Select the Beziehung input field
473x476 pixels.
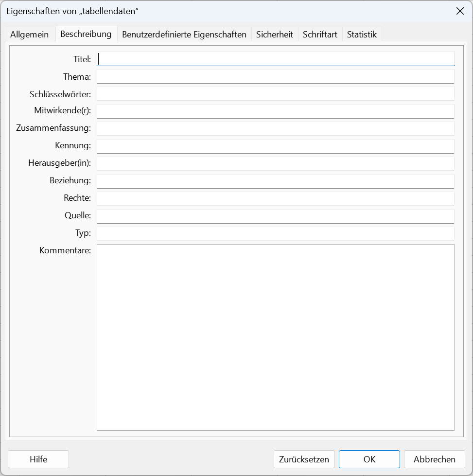(x=276, y=181)
